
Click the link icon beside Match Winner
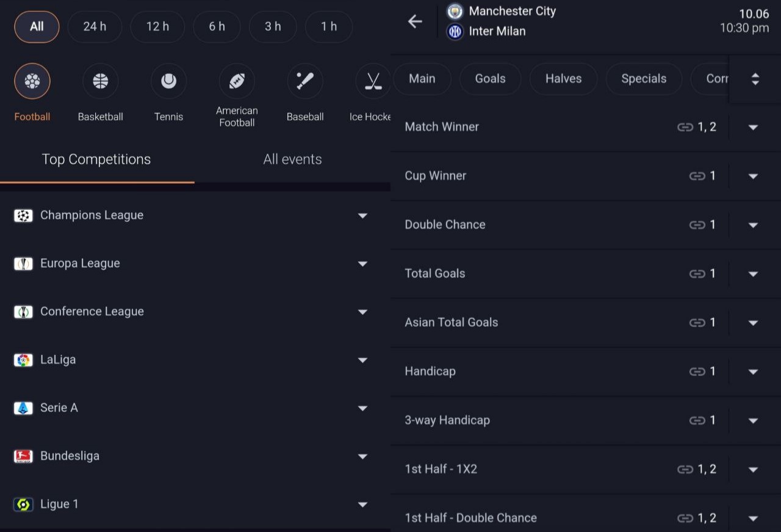click(685, 127)
